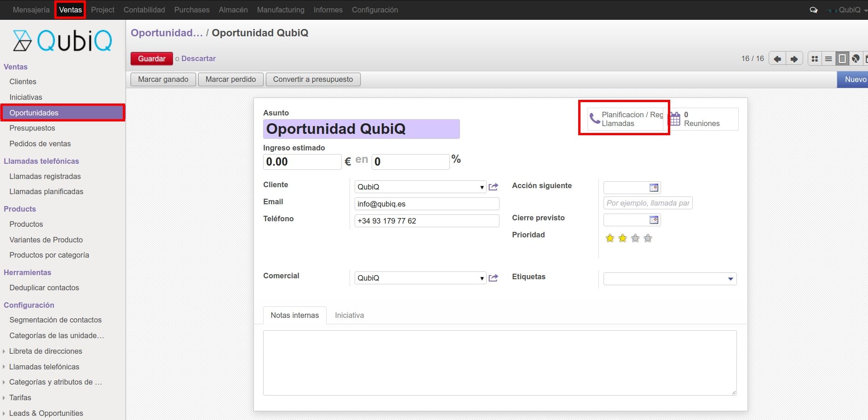
Task: Go to the next record arrow
Action: pos(794,59)
